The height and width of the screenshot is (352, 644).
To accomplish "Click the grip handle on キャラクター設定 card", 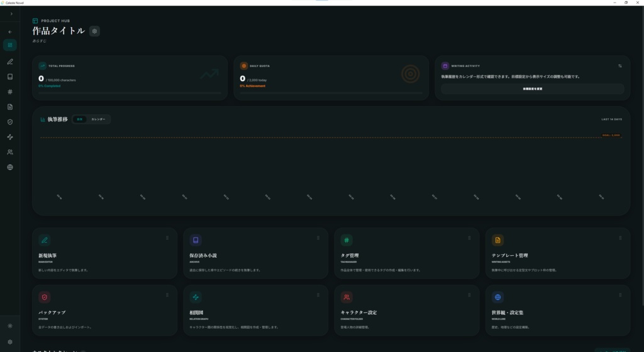I will pos(469,295).
